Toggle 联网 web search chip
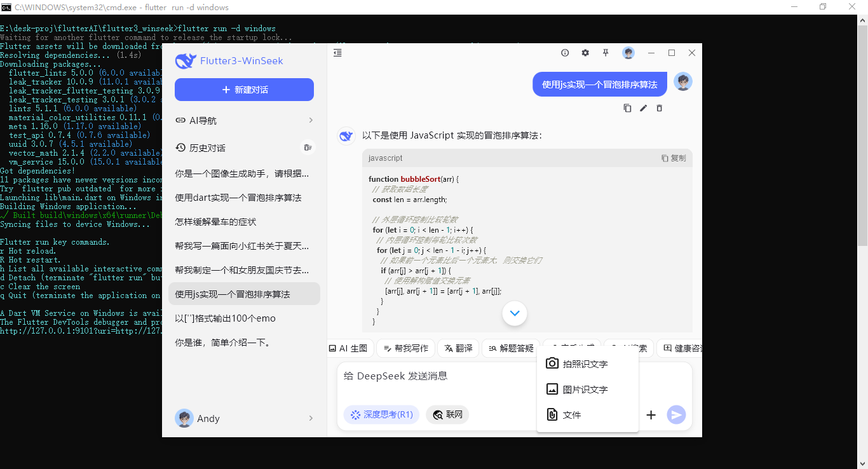Image resolution: width=868 pixels, height=469 pixels. coord(447,415)
